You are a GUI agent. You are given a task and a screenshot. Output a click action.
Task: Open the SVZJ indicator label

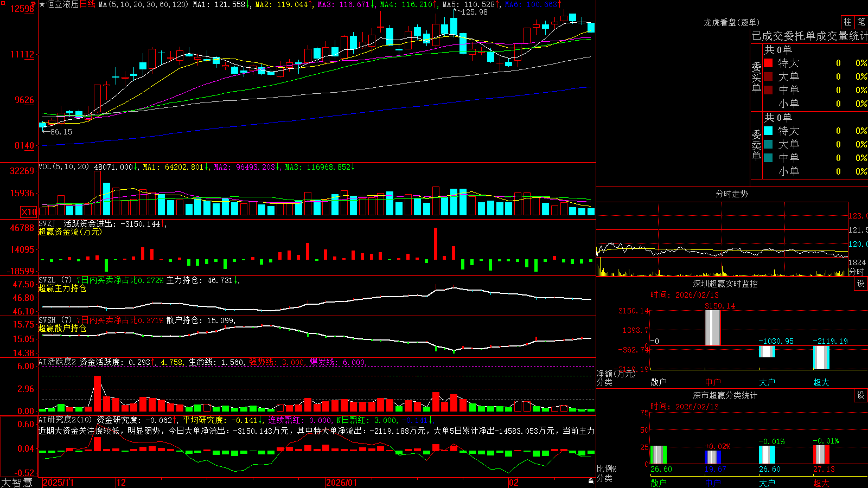coord(47,224)
